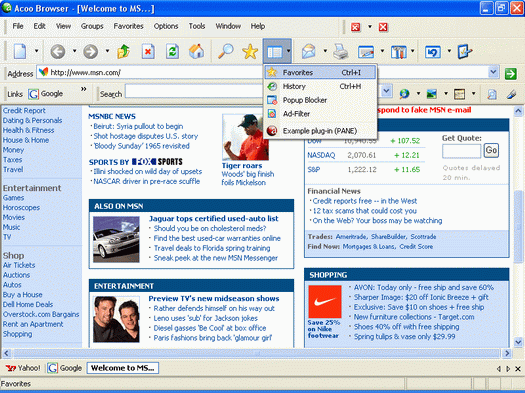The image size is (525, 393).
Task: Click the green Go arrow button
Action: tap(511, 73)
